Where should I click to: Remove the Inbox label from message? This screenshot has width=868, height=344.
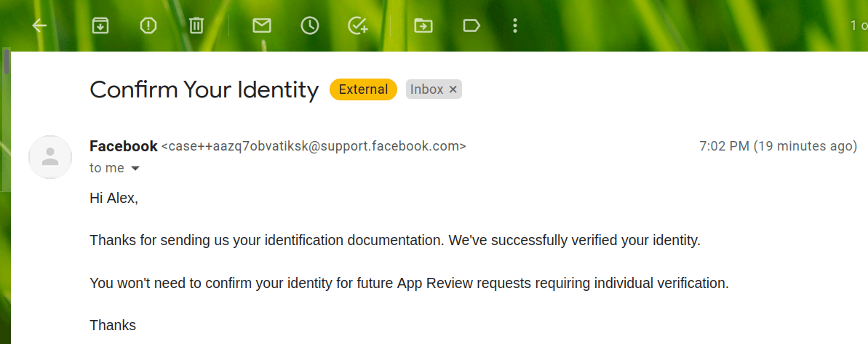coord(453,89)
